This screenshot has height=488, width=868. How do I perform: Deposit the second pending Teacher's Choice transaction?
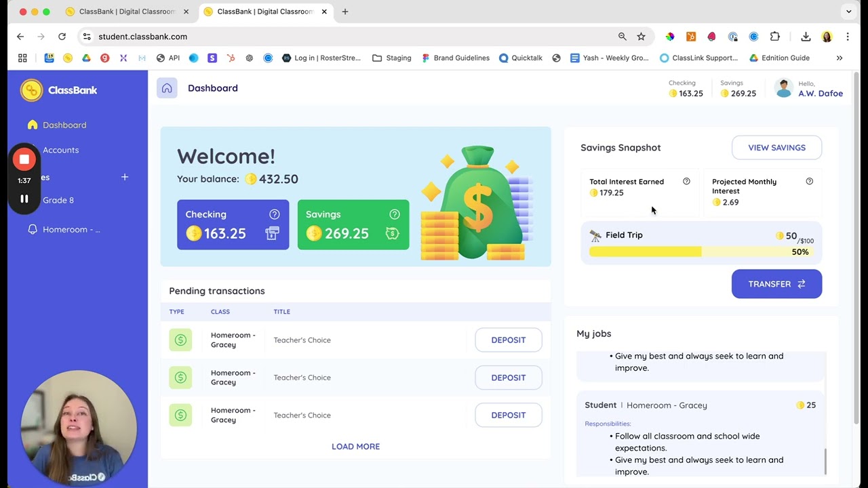tap(509, 378)
